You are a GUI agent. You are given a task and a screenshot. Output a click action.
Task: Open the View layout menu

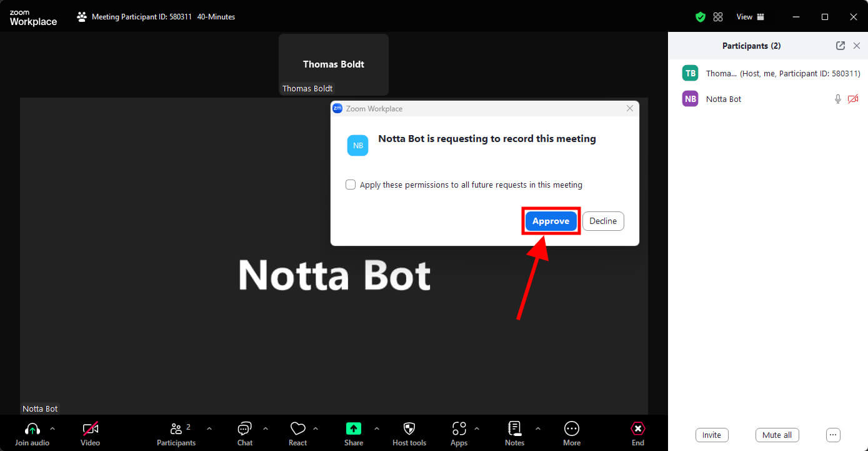[750, 17]
